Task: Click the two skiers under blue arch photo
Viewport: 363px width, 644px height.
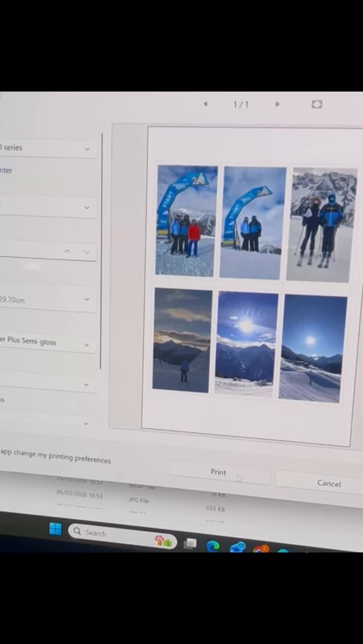Action: click(252, 223)
